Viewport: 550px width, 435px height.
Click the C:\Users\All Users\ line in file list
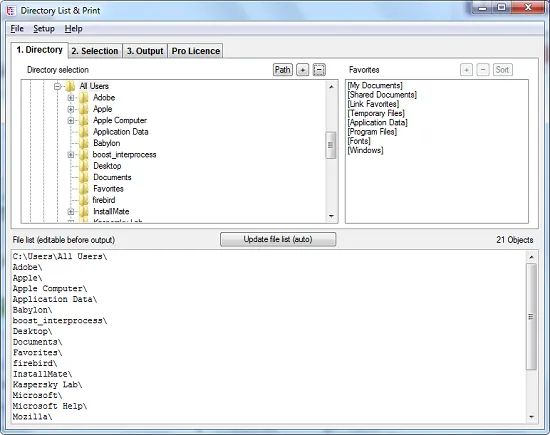coord(60,256)
